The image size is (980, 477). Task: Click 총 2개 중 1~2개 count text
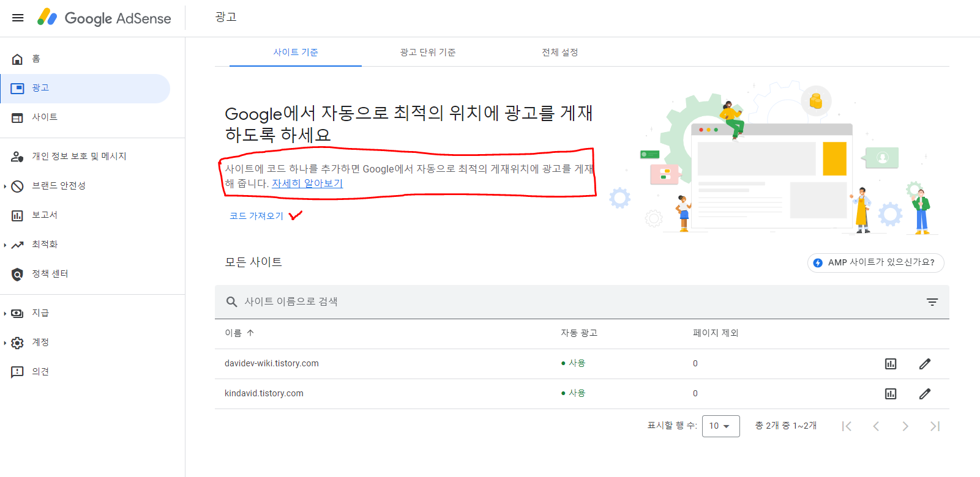click(x=786, y=426)
